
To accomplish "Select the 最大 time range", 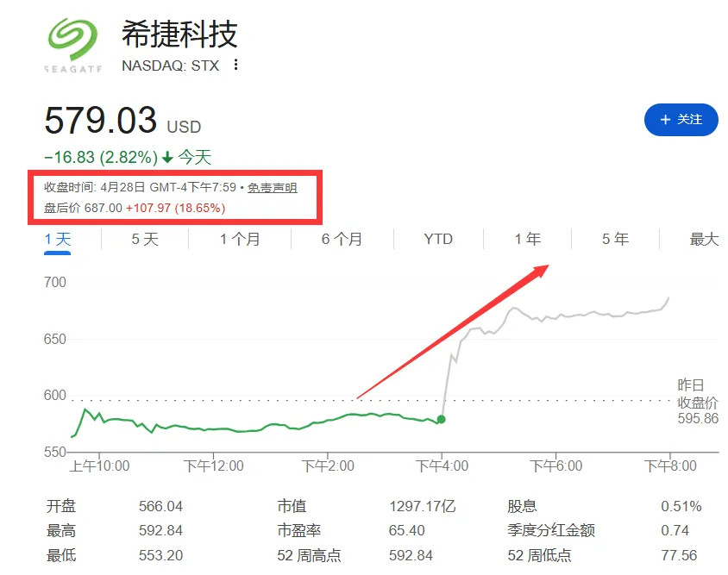I will (x=702, y=240).
